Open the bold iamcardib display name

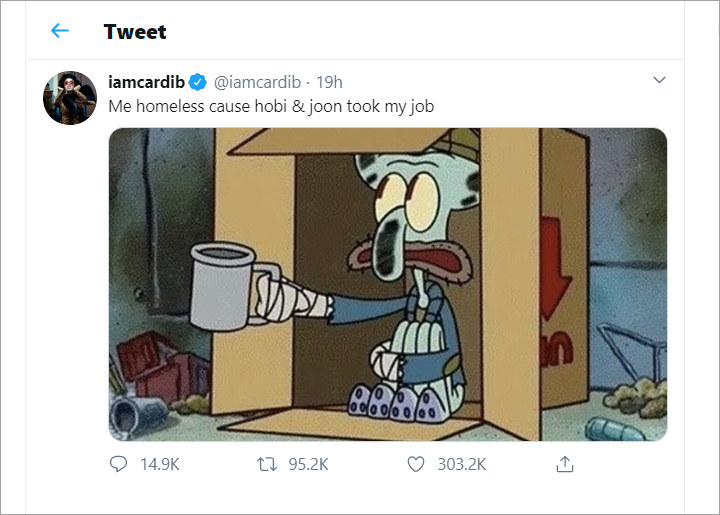coord(146,82)
